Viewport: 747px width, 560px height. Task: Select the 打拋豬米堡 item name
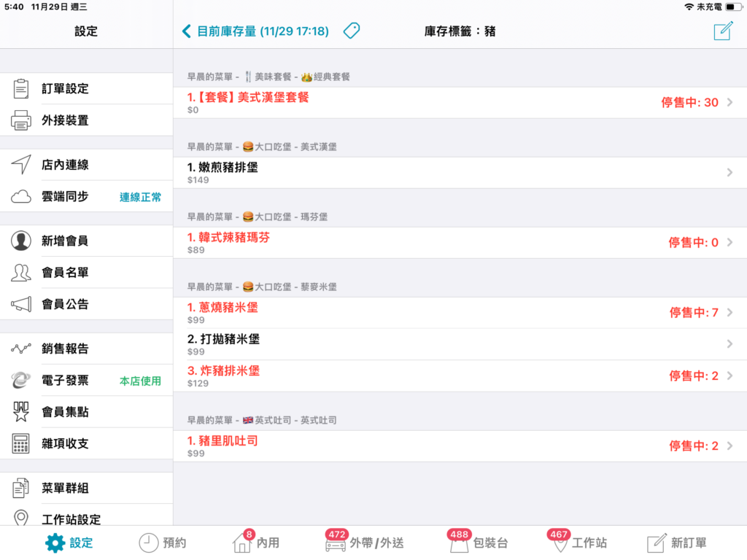223,339
